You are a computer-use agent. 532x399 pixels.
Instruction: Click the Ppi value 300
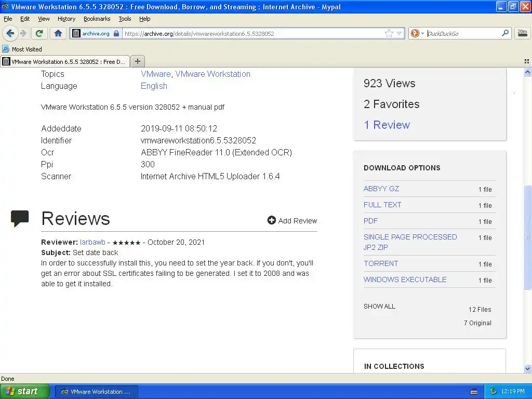pyautogui.click(x=148, y=164)
